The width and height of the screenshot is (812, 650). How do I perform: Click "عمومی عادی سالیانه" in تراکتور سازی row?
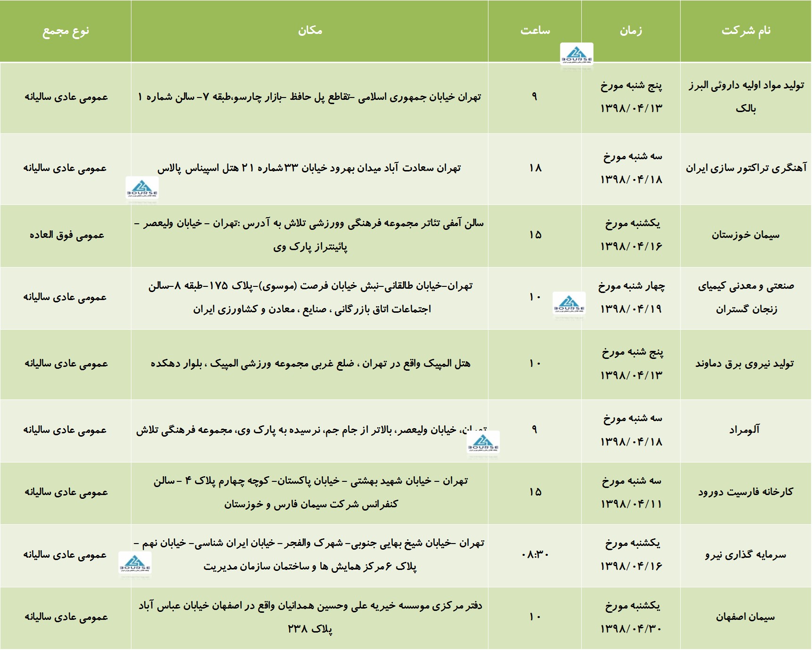pyautogui.click(x=65, y=168)
